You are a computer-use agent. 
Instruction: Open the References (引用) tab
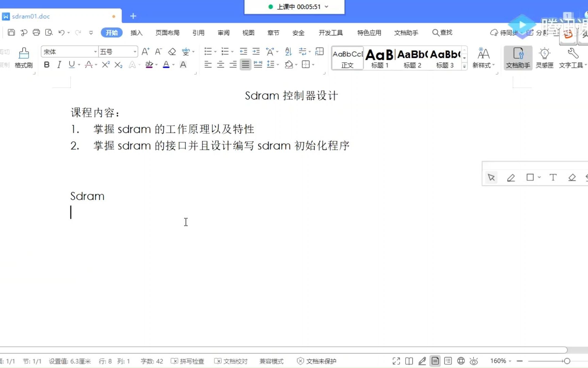(x=198, y=33)
